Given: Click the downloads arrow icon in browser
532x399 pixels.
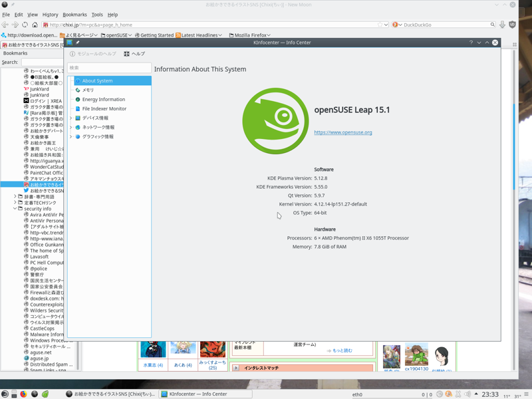Looking at the screenshot, I should tap(502, 25).
